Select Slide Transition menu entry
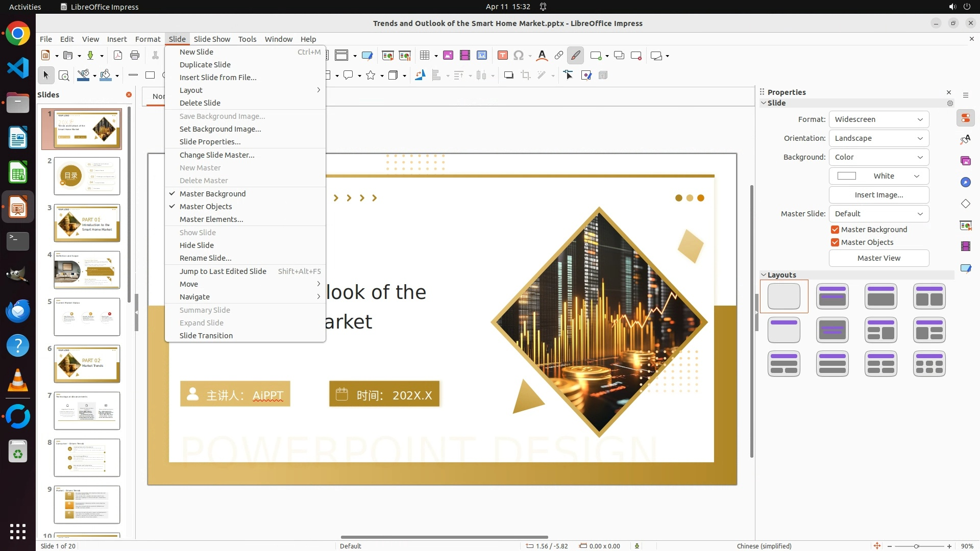980x551 pixels. pos(206,336)
